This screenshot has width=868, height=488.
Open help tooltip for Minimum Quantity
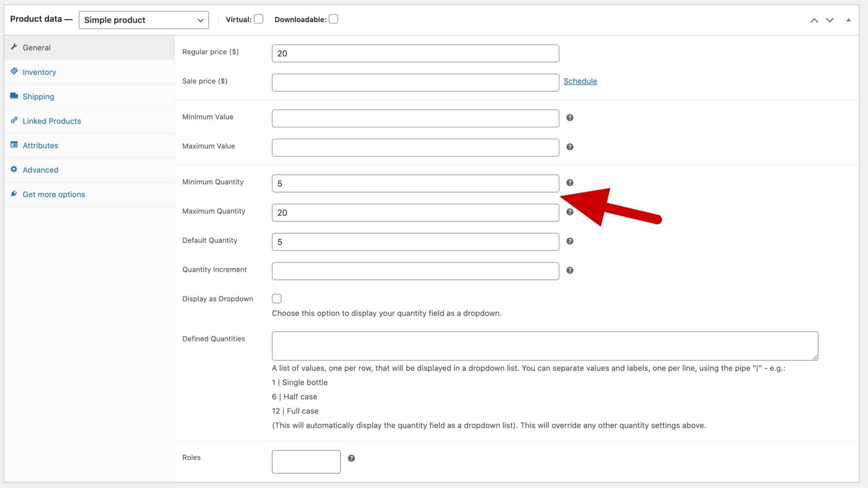[x=570, y=183]
